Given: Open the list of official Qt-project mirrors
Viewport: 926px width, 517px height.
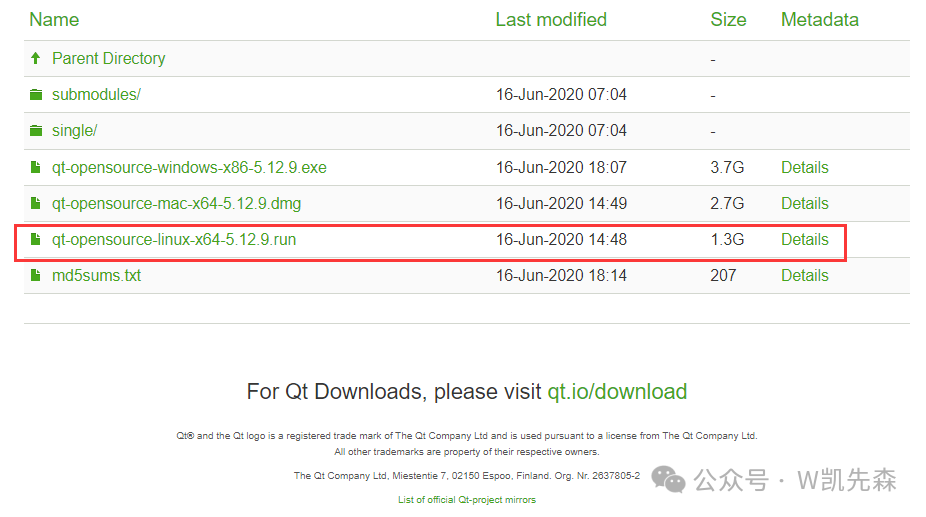Looking at the screenshot, I should [x=466, y=500].
